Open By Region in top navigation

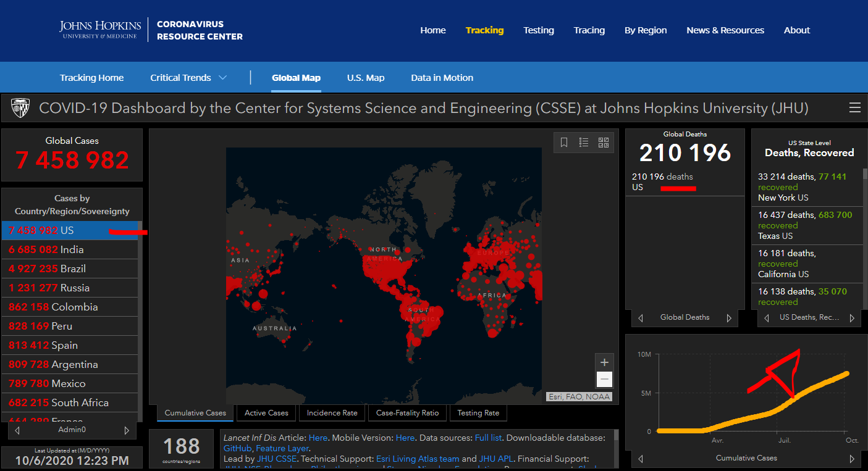click(x=646, y=30)
